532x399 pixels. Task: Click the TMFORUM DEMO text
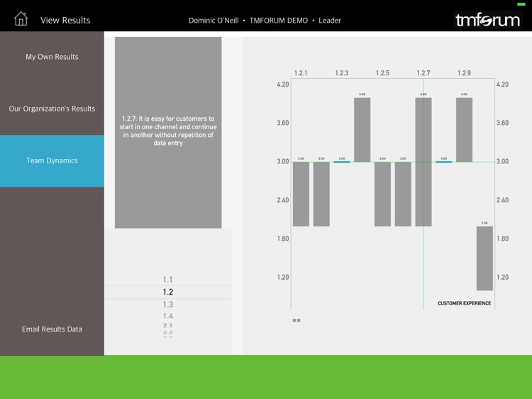(x=279, y=21)
